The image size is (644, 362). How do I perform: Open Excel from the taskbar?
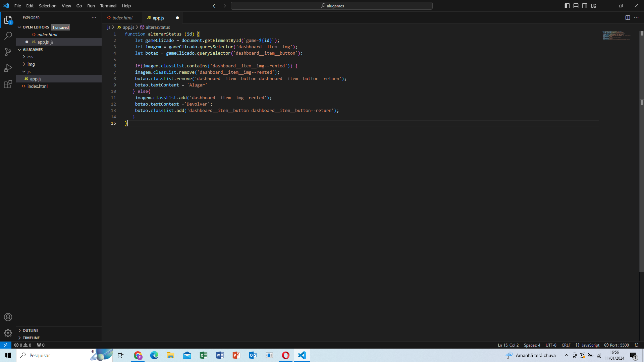point(203,355)
